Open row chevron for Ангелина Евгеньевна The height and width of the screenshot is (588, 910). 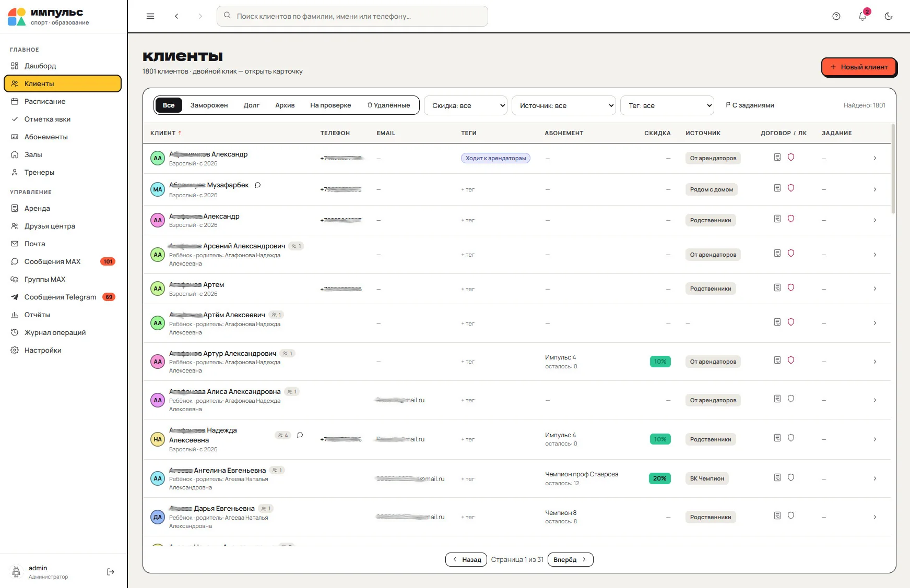point(875,478)
